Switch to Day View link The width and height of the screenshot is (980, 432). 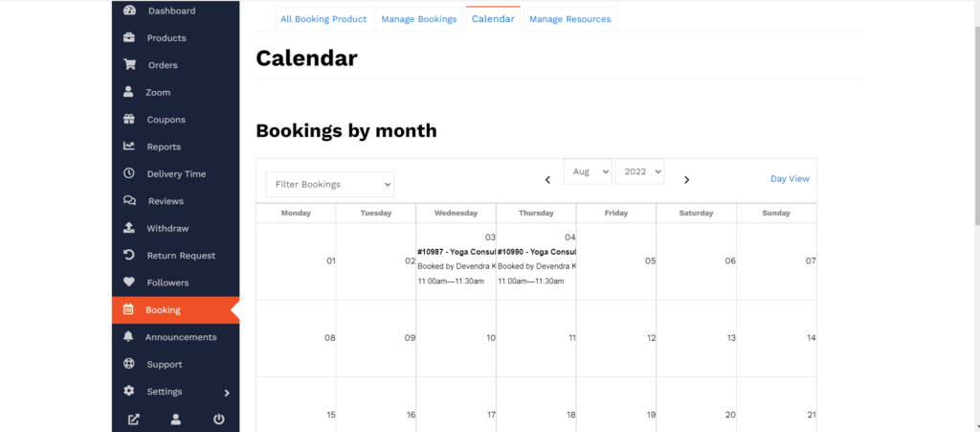pos(790,179)
